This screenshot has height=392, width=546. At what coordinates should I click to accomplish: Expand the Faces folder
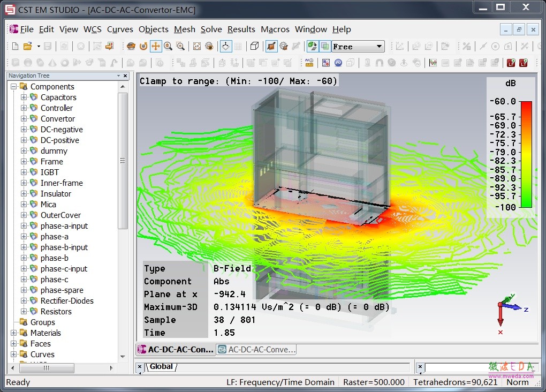point(13,344)
